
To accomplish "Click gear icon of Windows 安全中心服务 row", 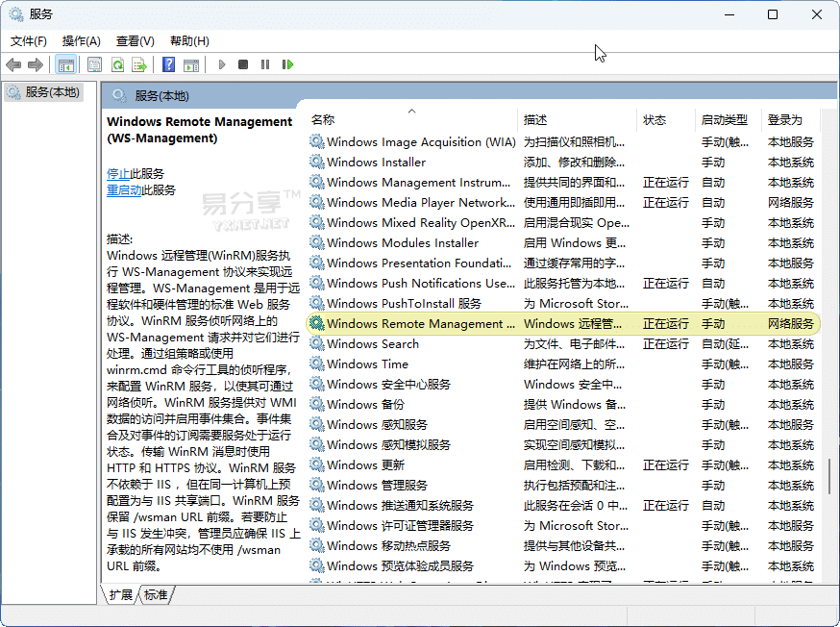I will pos(317,384).
